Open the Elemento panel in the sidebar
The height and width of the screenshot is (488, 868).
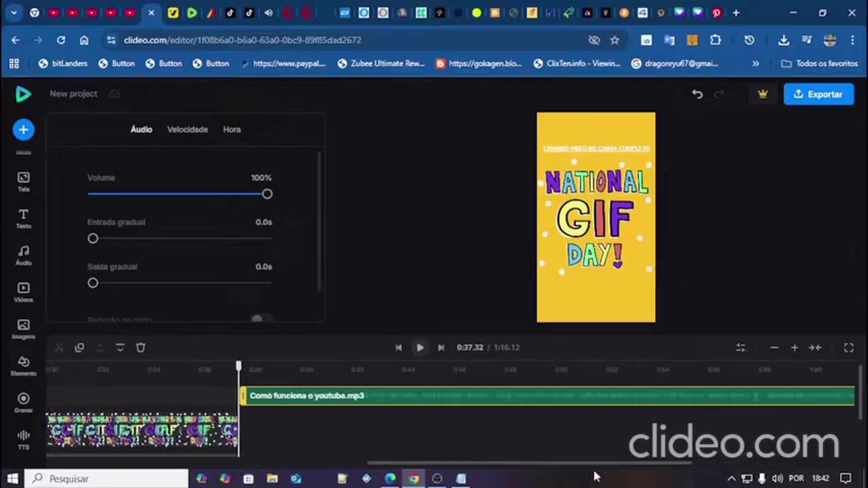coord(23,366)
